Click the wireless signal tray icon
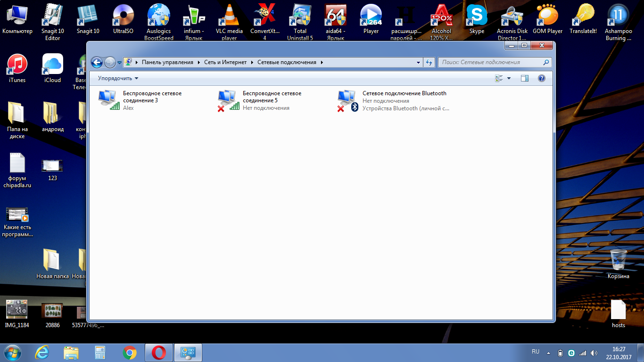 pos(583,353)
